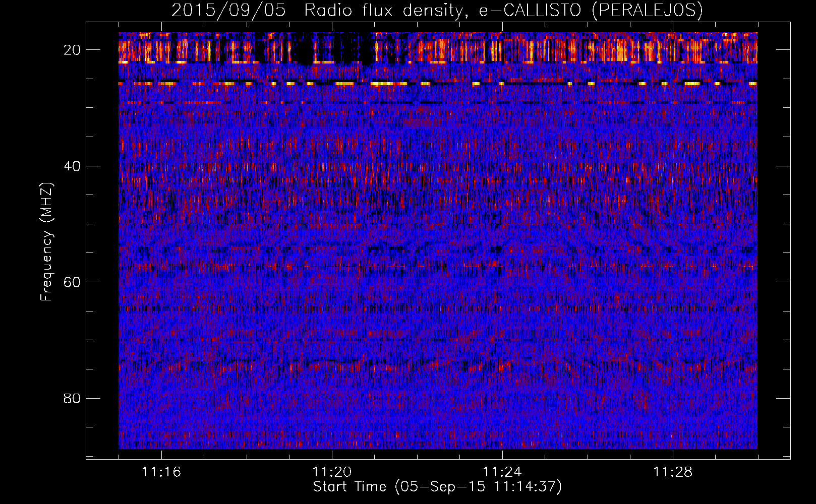Click the date 2015/09/05 in the title
The image size is (816, 504).
[x=228, y=10]
